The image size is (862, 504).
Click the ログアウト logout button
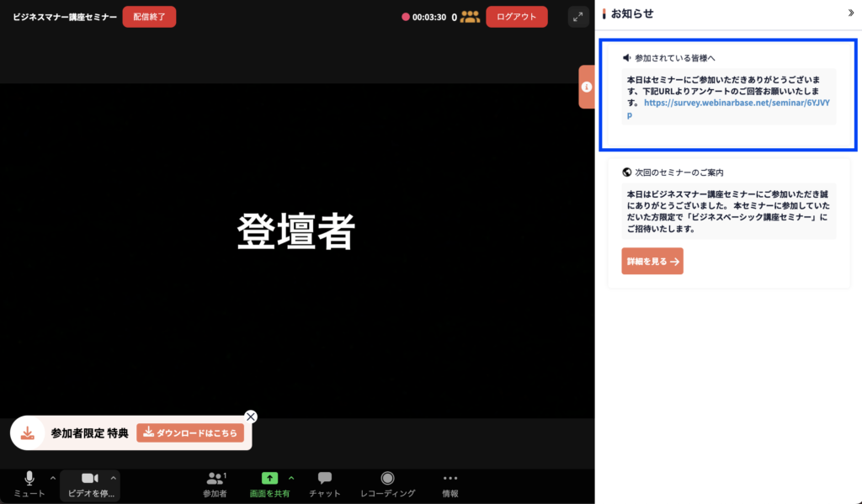(516, 17)
